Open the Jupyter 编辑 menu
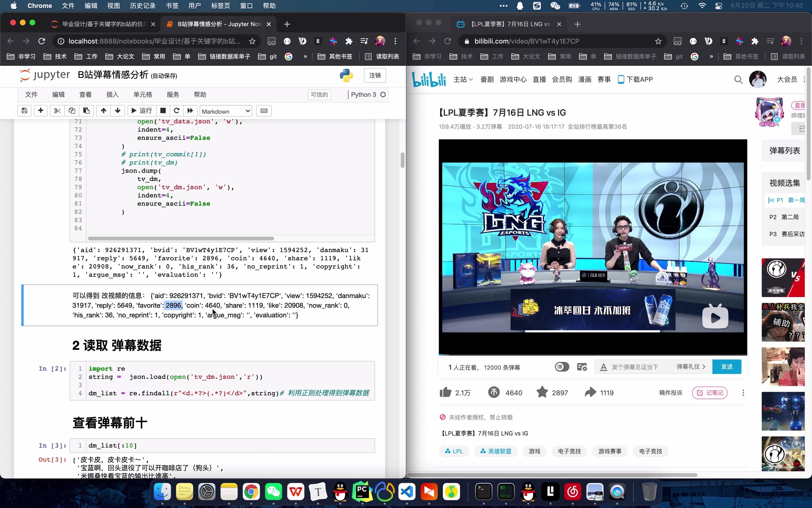Screen dimensions: 812x508 [x=58, y=95]
